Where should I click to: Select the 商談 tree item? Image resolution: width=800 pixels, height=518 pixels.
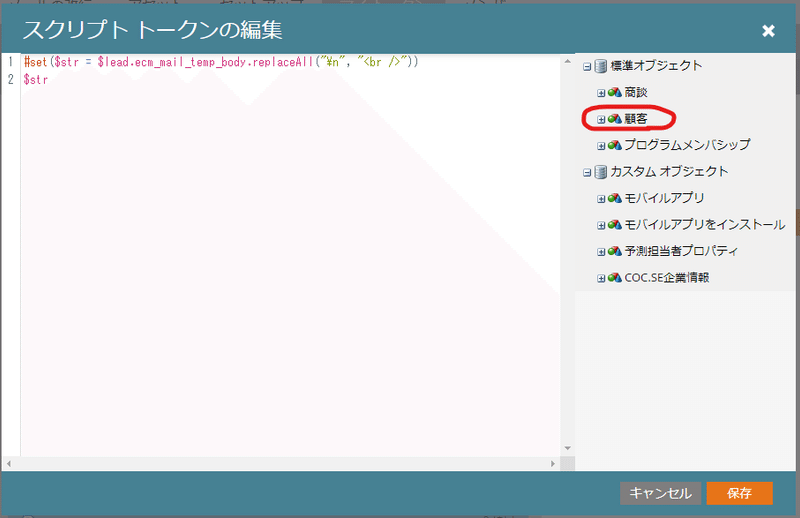point(636,92)
